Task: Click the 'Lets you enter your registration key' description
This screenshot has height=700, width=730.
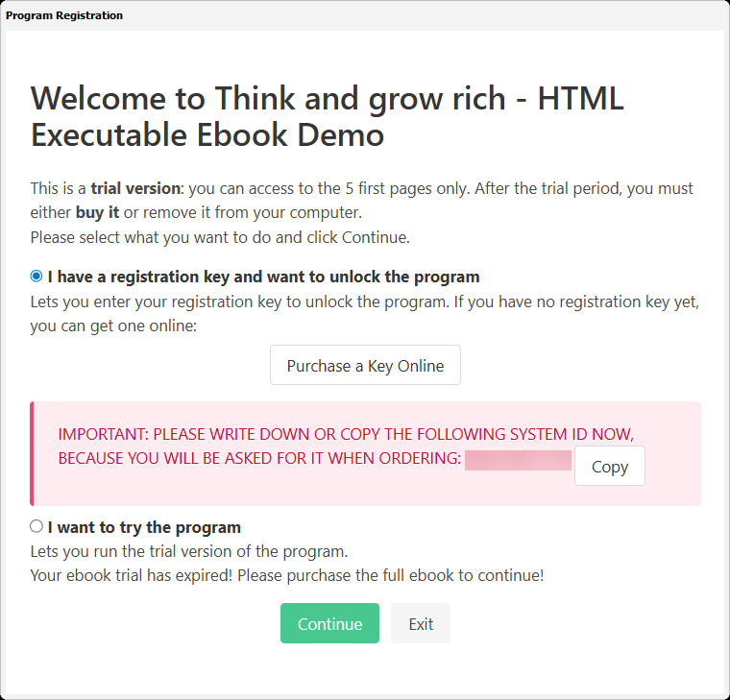Action: coord(365,302)
